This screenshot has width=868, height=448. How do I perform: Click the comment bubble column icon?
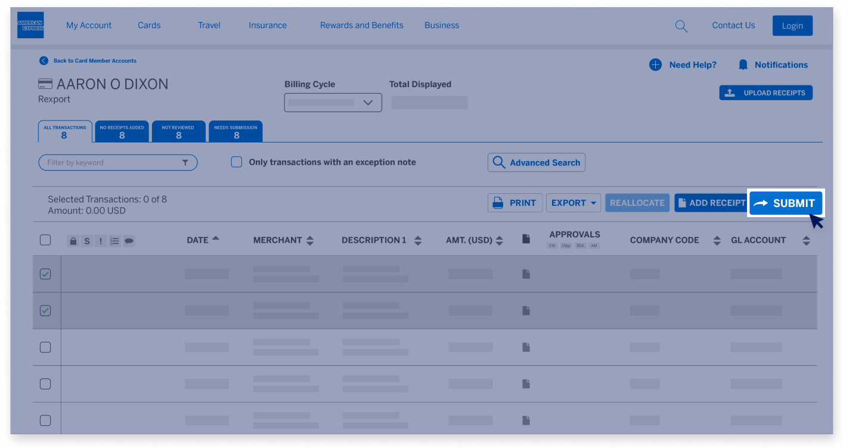(129, 241)
